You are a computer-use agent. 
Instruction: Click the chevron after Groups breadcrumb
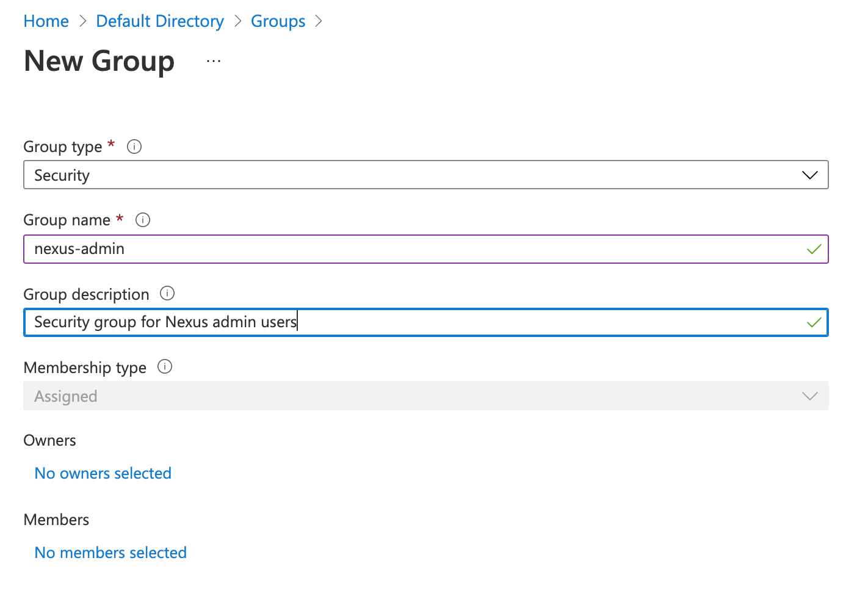319,21
